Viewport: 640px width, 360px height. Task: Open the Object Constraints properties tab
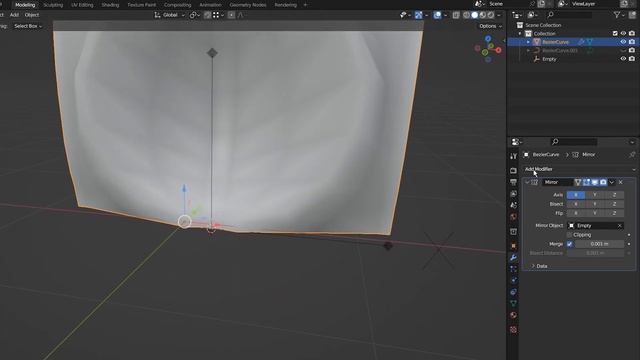pos(513,292)
